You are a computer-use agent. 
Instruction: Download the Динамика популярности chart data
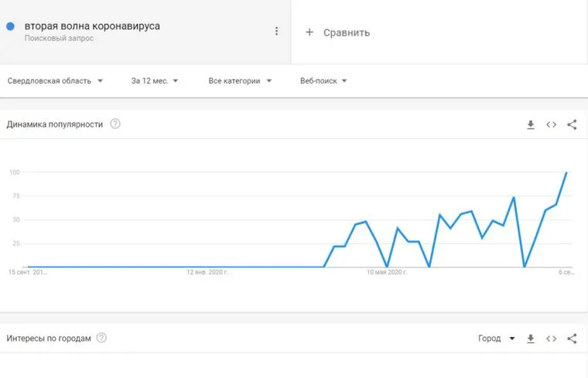(531, 124)
